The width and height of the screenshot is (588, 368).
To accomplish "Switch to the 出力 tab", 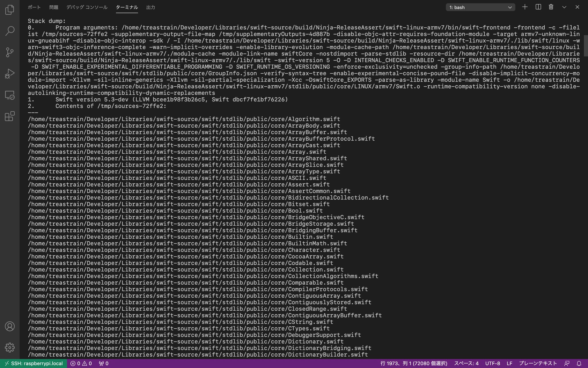I will pyautogui.click(x=150, y=7).
